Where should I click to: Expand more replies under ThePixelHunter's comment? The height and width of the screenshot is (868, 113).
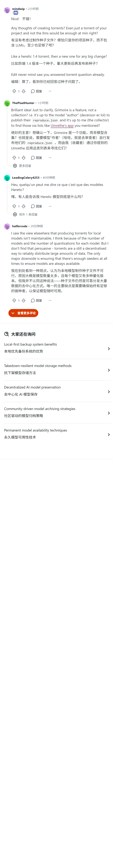click(22, 166)
